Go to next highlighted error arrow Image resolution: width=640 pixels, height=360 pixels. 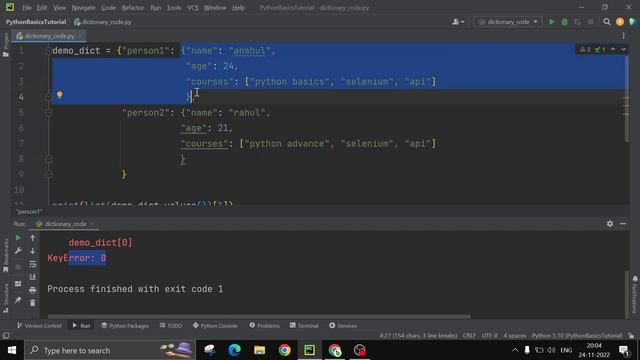(x=623, y=49)
